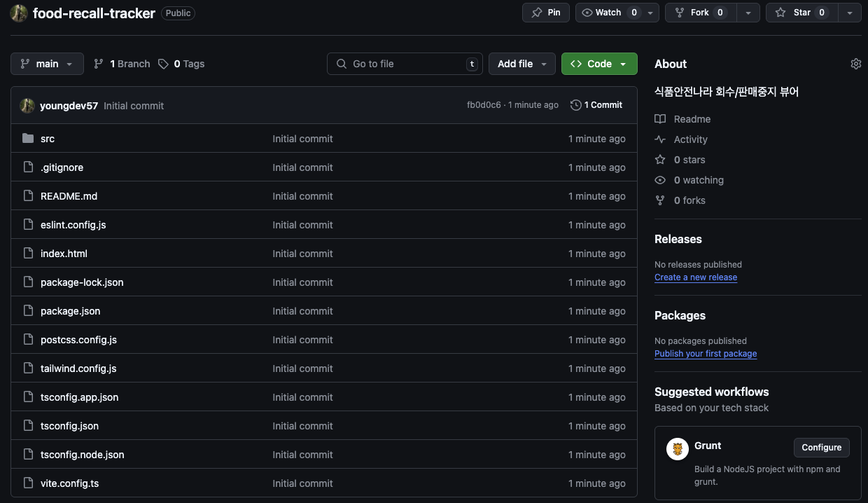Screen dimensions: 868x503
Task: Click the file icon next to tailwind.config.js
Action: [28, 368]
